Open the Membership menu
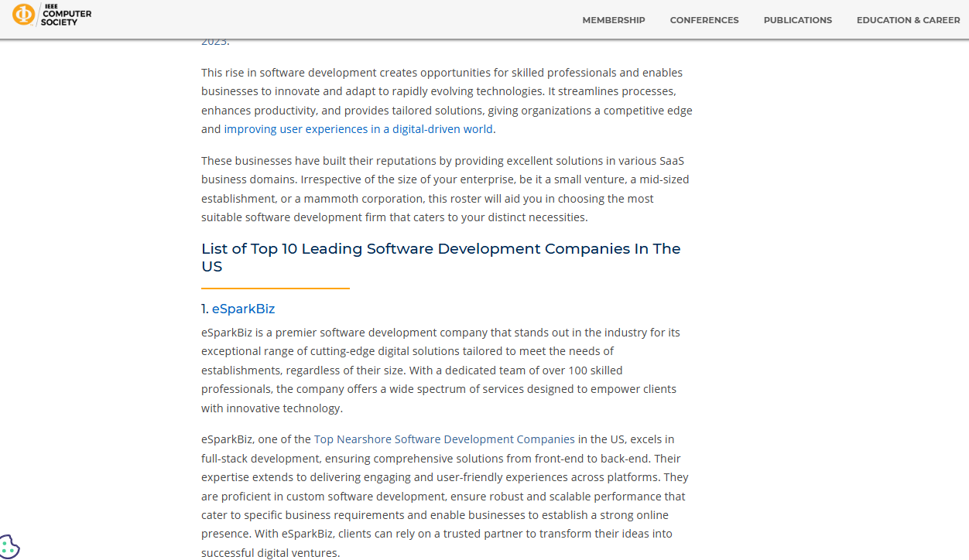The height and width of the screenshot is (560, 969). tap(613, 20)
